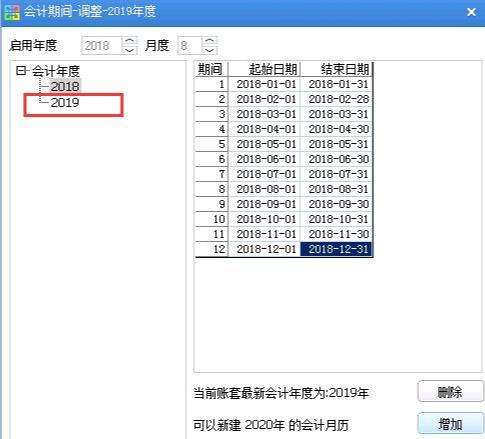Click end date 2018-06-30
Viewport: 485px width, 439px height.
336,159
